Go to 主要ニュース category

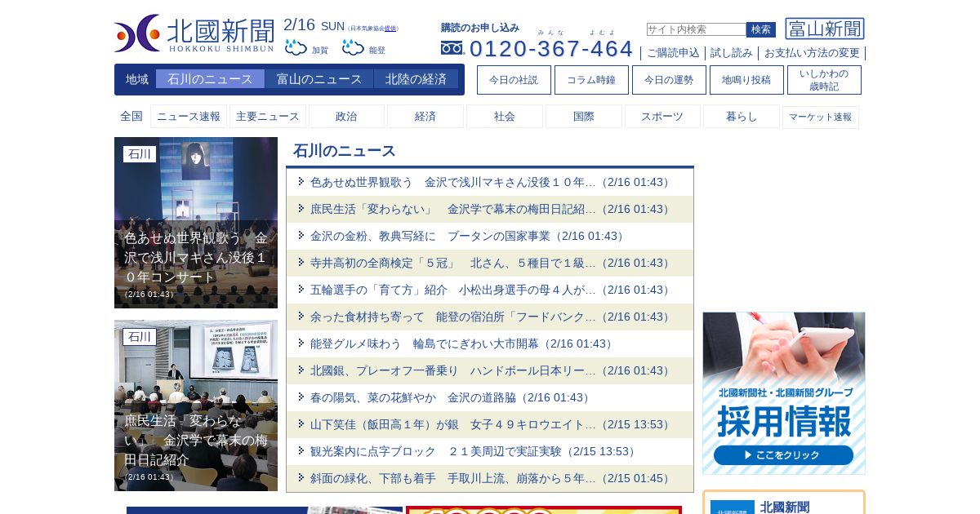click(x=268, y=117)
